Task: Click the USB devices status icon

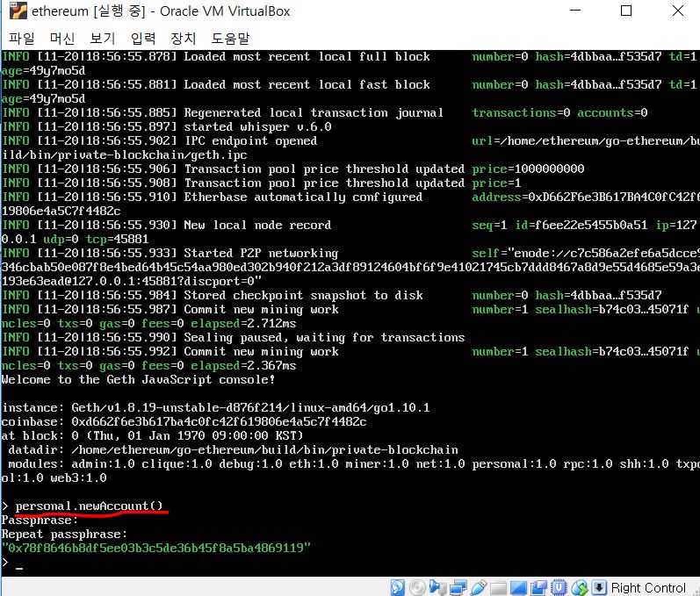Action: pos(478,587)
